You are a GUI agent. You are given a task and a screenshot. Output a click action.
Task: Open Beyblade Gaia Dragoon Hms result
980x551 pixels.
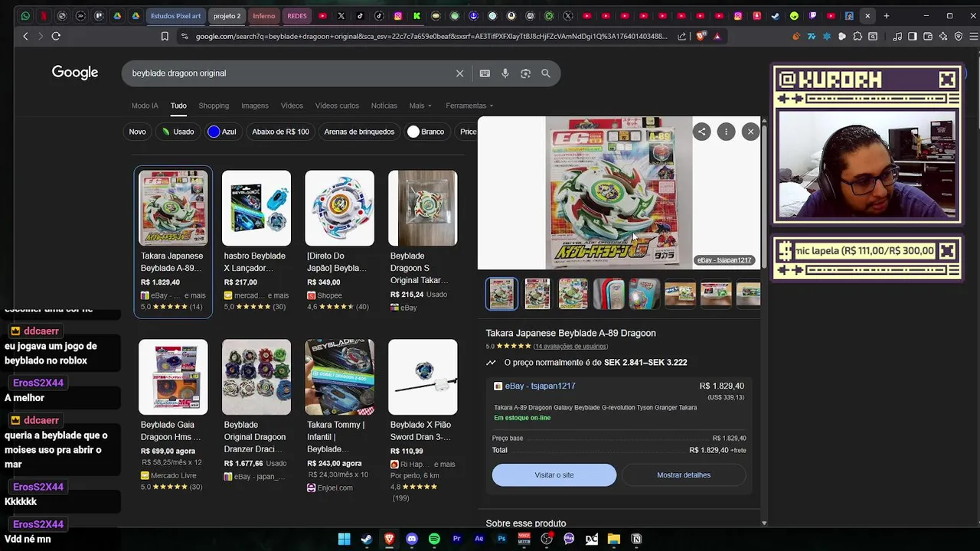[173, 416]
